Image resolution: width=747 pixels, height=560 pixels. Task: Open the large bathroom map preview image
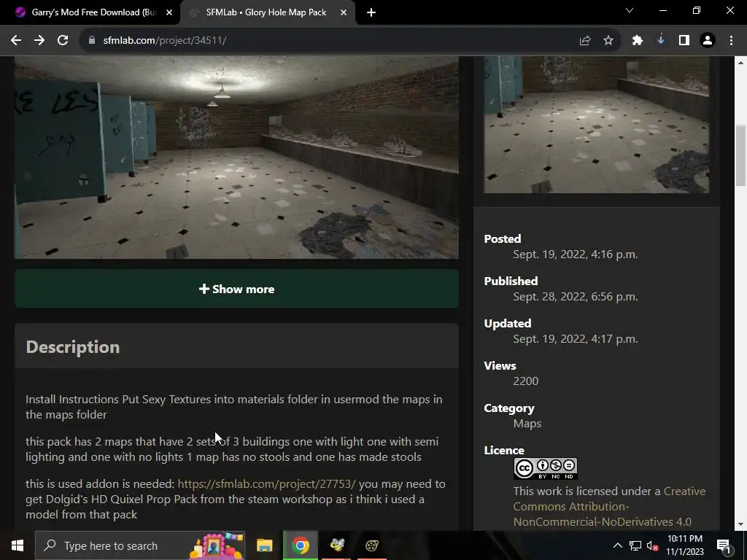tap(237, 157)
